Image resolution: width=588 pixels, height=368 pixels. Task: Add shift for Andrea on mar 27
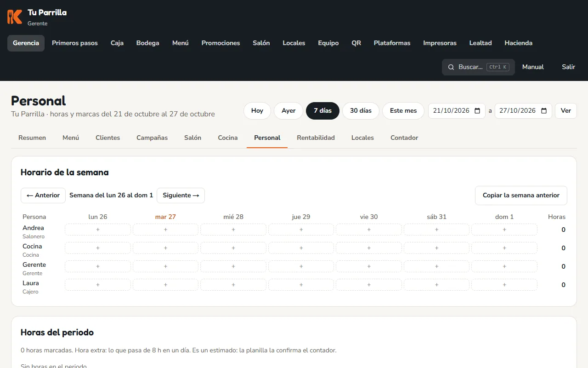[x=165, y=230]
